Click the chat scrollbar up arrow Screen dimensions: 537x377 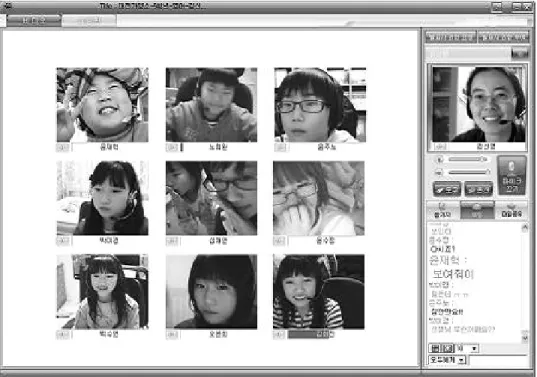(525, 227)
